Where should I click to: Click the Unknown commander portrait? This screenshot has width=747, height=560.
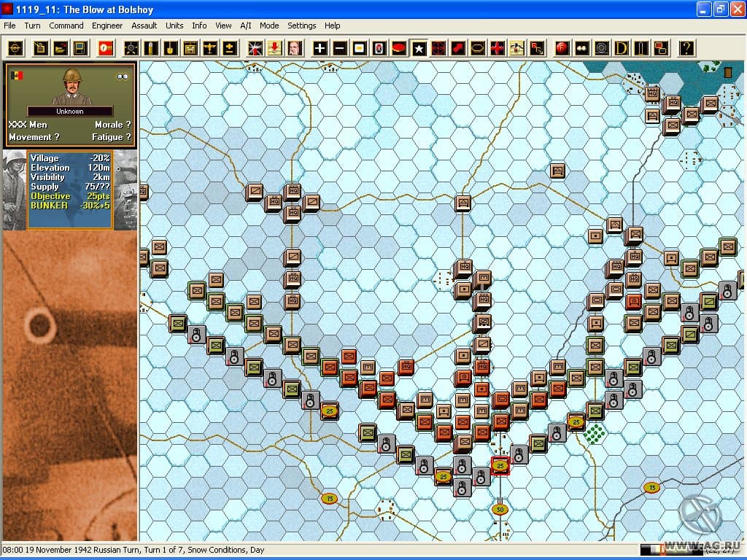[x=71, y=86]
